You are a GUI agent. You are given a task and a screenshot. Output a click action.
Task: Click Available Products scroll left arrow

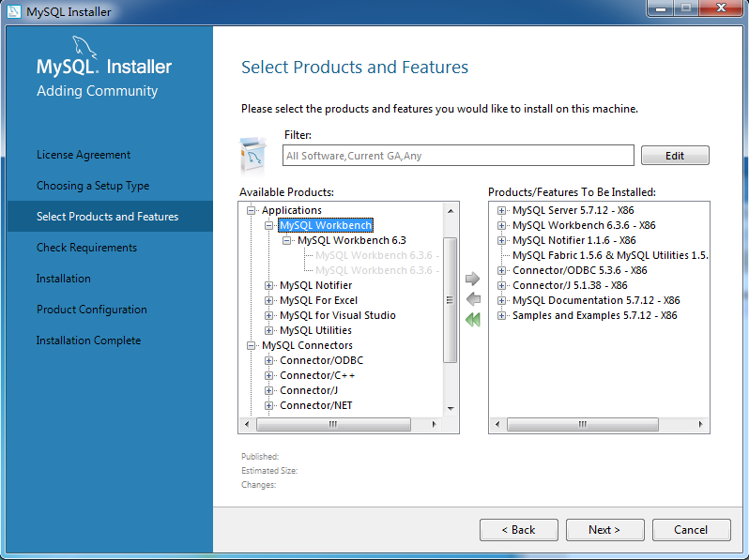pyautogui.click(x=247, y=424)
